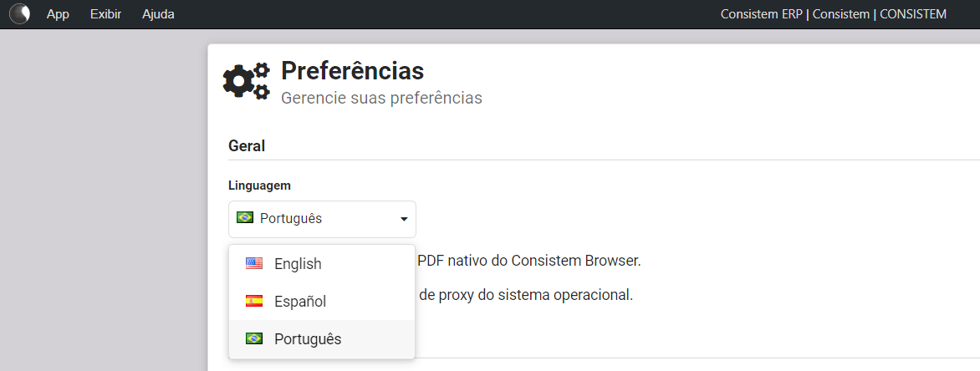Select English from the language list

298,263
